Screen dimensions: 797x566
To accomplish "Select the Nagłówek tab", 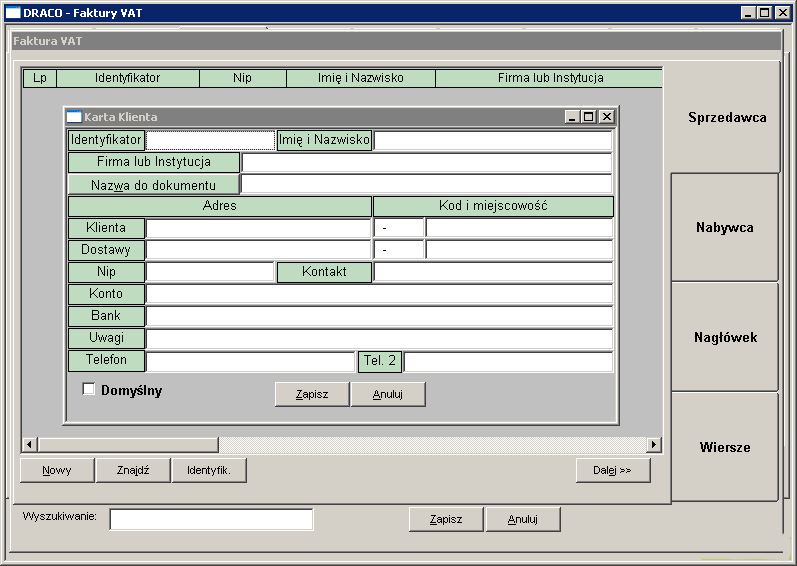I will pyautogui.click(x=724, y=337).
